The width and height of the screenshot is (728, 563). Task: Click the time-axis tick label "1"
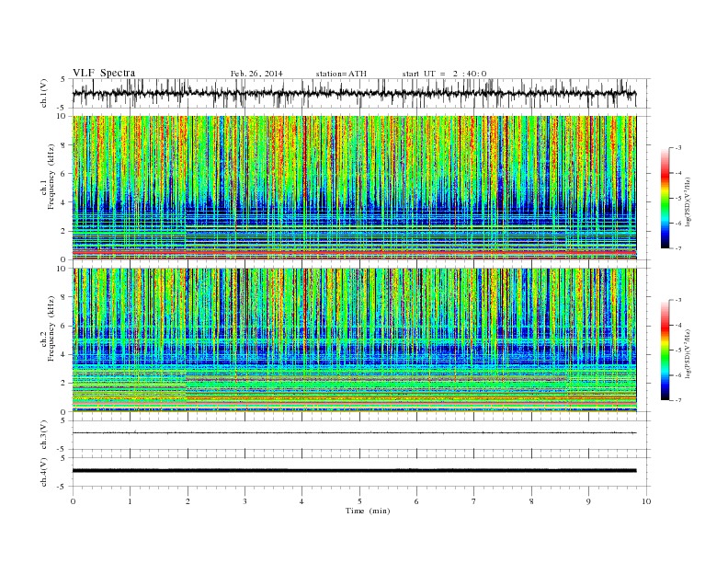point(130,501)
